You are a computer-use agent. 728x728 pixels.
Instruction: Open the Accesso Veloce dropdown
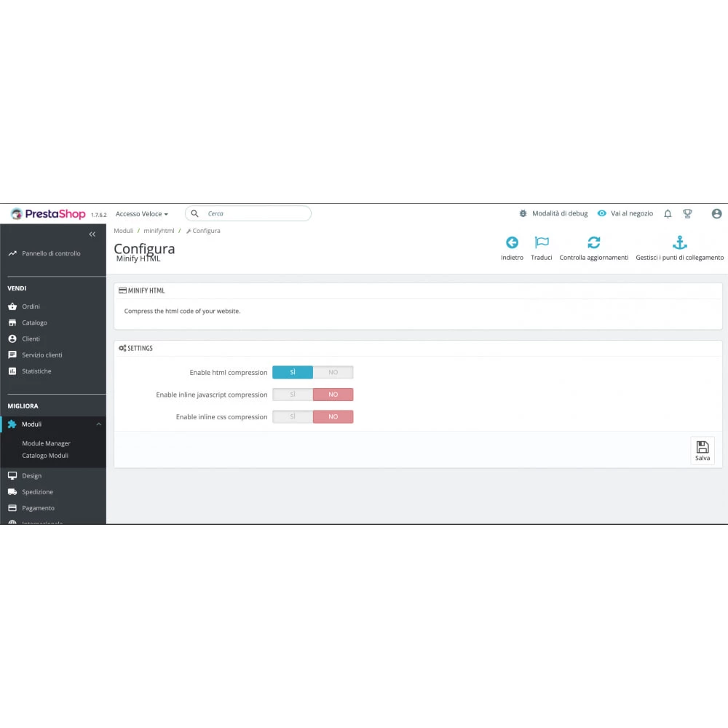(x=142, y=214)
